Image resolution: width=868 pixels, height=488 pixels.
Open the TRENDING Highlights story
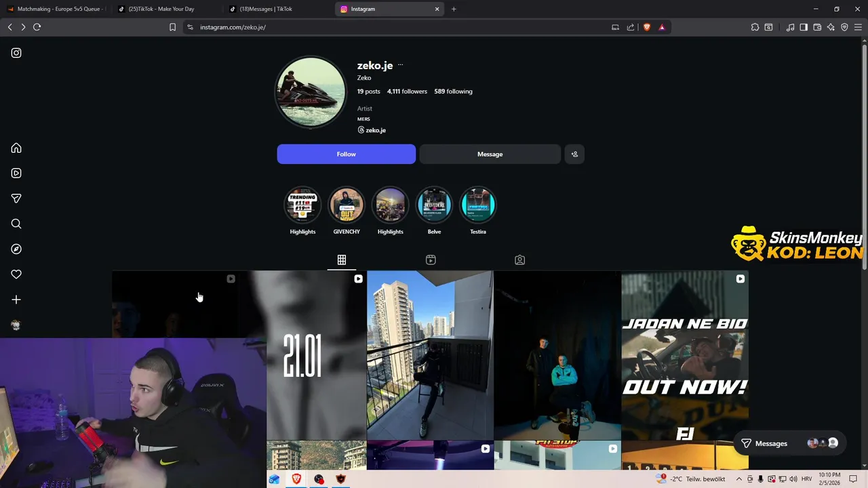pos(302,205)
